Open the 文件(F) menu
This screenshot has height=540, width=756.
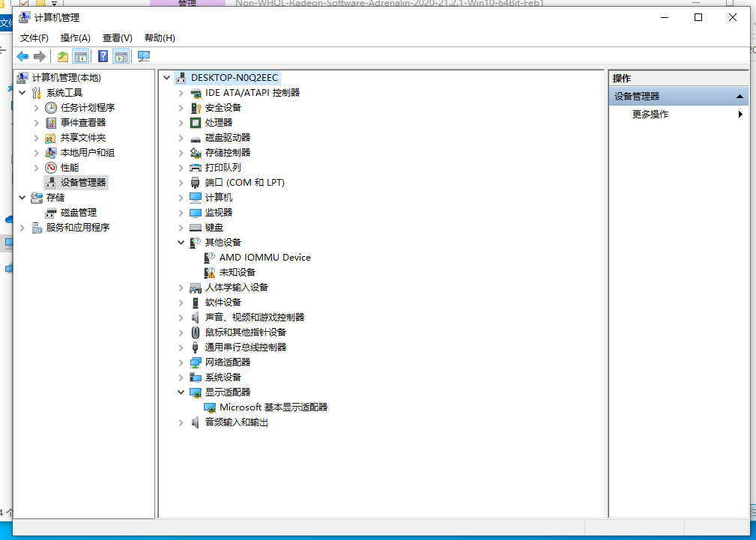point(34,38)
